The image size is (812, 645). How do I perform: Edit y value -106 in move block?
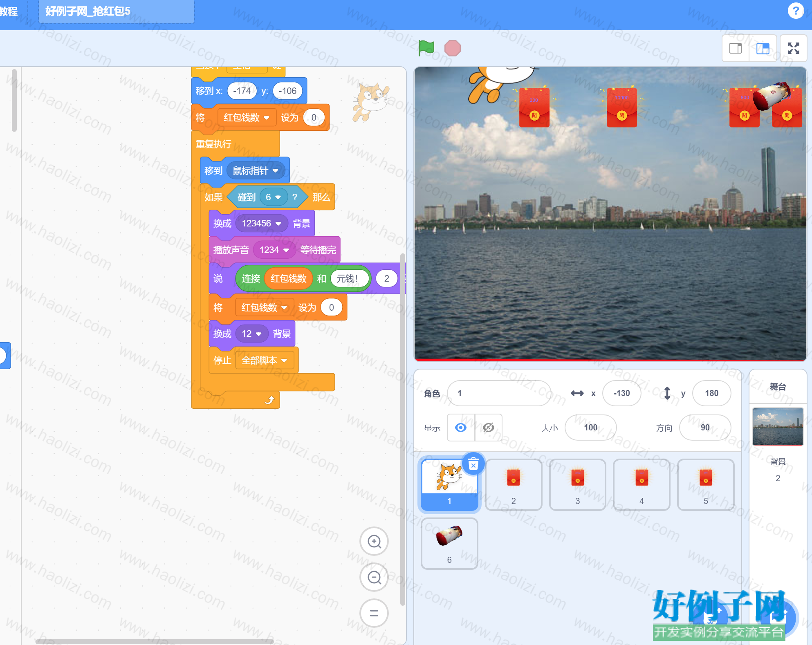[x=287, y=91]
